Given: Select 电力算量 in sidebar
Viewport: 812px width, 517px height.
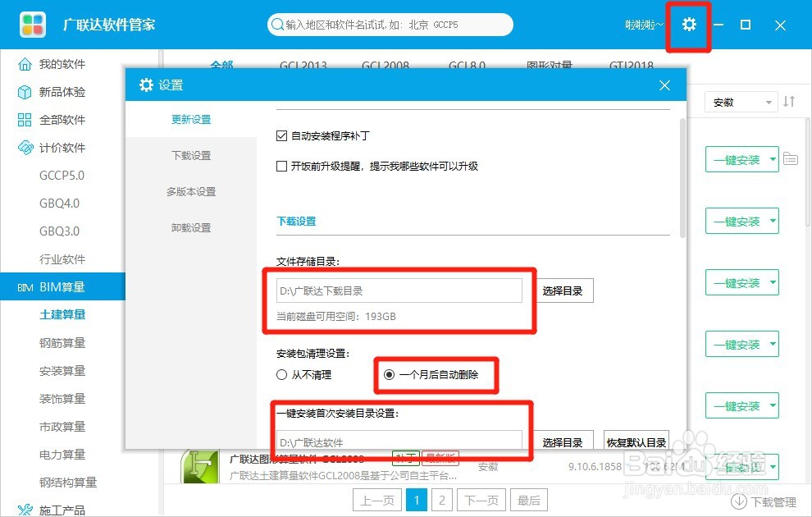Looking at the screenshot, I should (x=62, y=455).
